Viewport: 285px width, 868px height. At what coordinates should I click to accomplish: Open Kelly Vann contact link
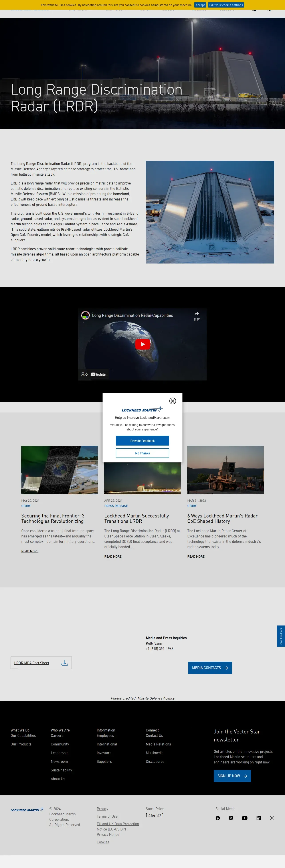154,643
